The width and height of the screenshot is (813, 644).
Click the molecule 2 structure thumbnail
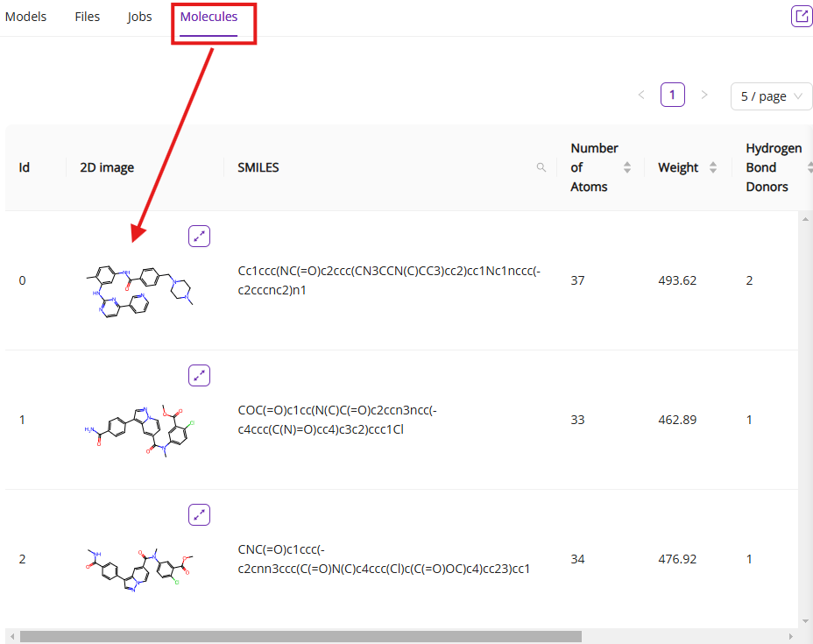pyautogui.click(x=140, y=565)
